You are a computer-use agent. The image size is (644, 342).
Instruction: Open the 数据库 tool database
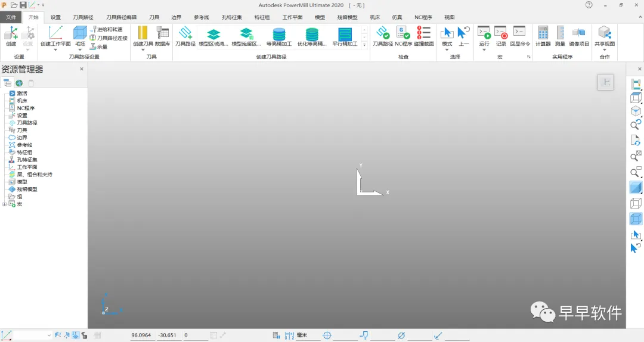163,36
